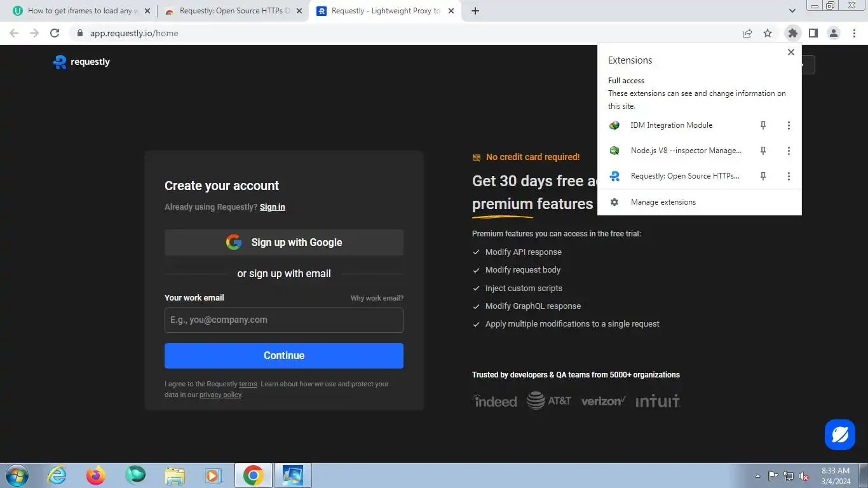
Task: Bookmark this page with the star icon
Action: point(768,33)
